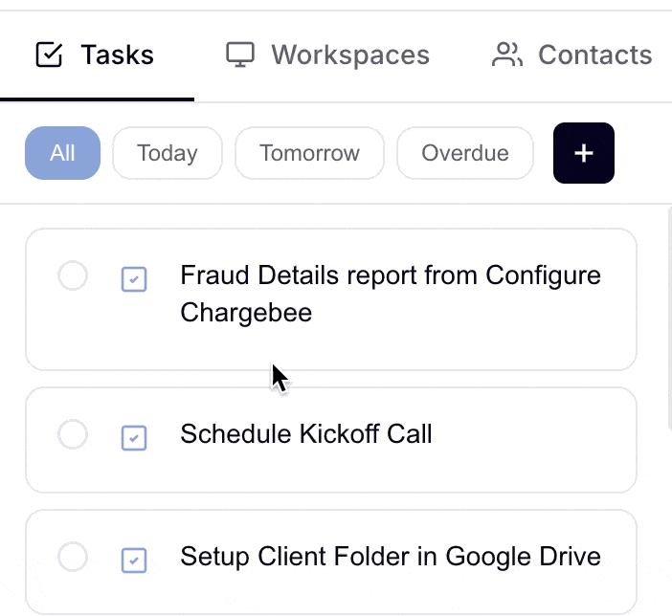Show Overdue tasks
672x616 pixels.
(x=465, y=153)
